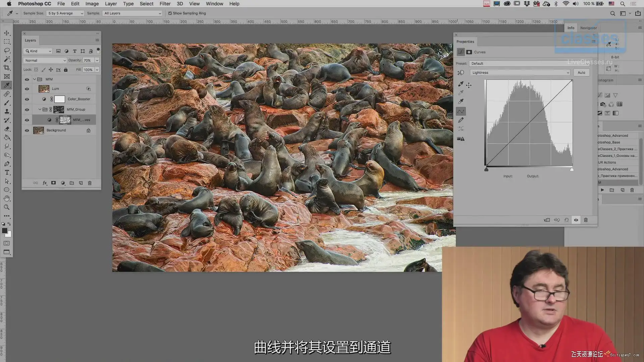This screenshot has width=644, height=362.
Task: Select the History Brush tool
Action: pyautogui.click(x=7, y=120)
